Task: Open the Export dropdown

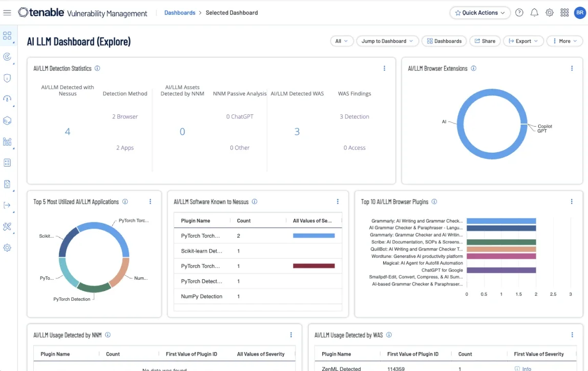Action: pos(523,42)
